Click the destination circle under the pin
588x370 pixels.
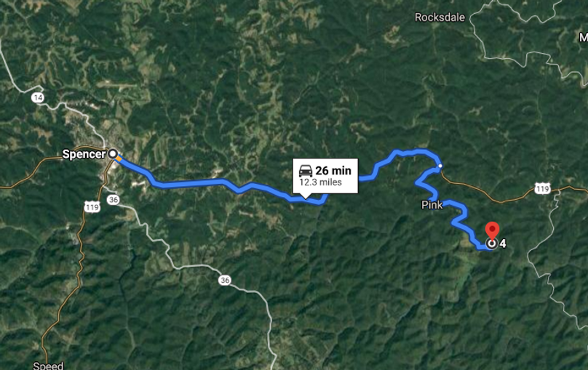(x=492, y=244)
